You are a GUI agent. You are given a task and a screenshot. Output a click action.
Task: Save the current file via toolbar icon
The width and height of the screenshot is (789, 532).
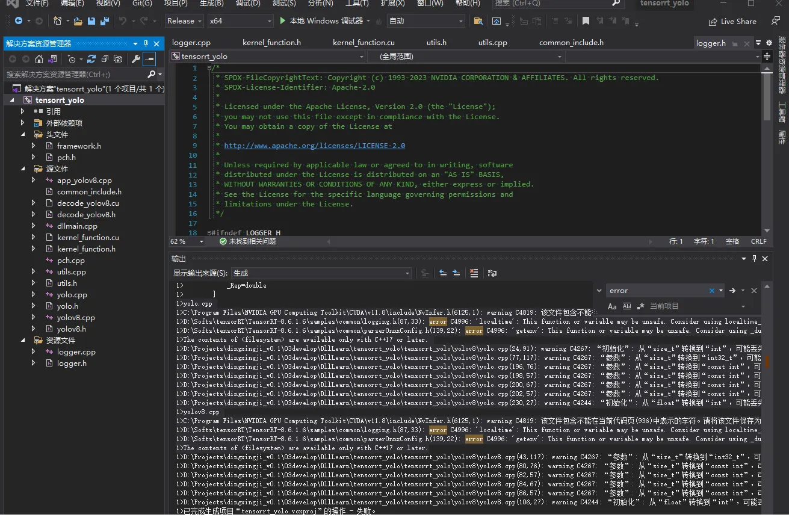(91, 21)
